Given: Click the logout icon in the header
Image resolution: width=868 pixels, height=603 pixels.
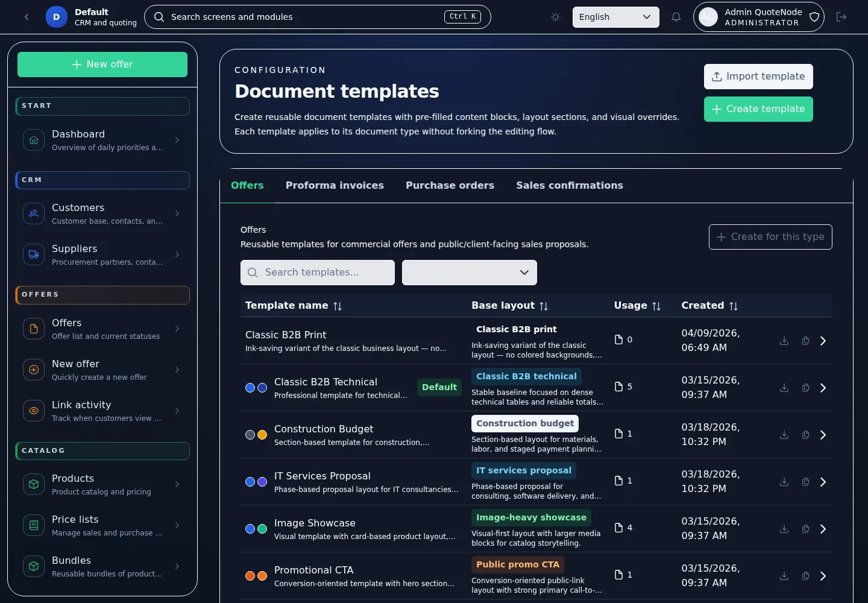Looking at the screenshot, I should click(x=841, y=17).
